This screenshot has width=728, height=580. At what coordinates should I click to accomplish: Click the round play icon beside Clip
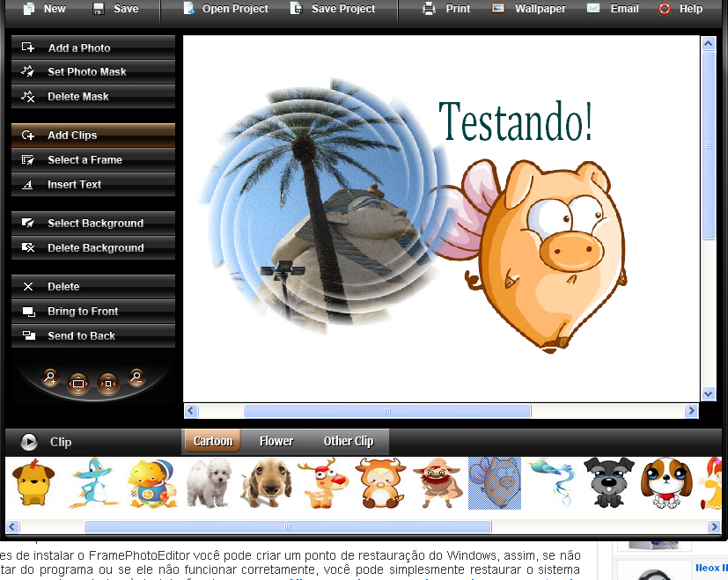pyautogui.click(x=29, y=442)
